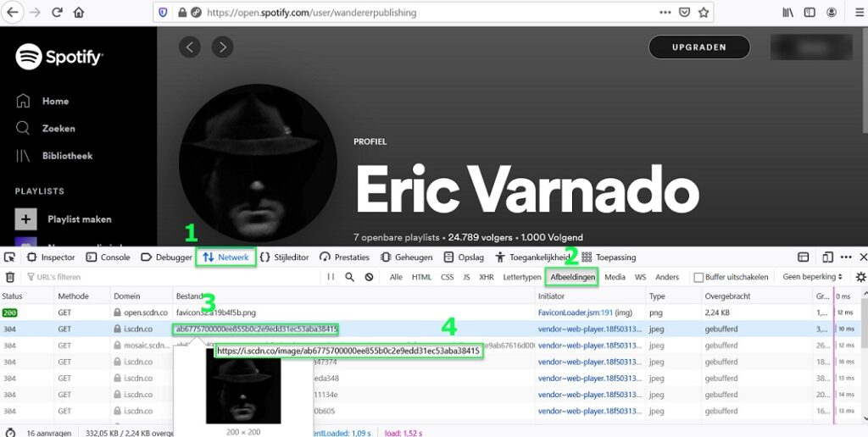Open the 1.000 Volgend list

click(552, 237)
